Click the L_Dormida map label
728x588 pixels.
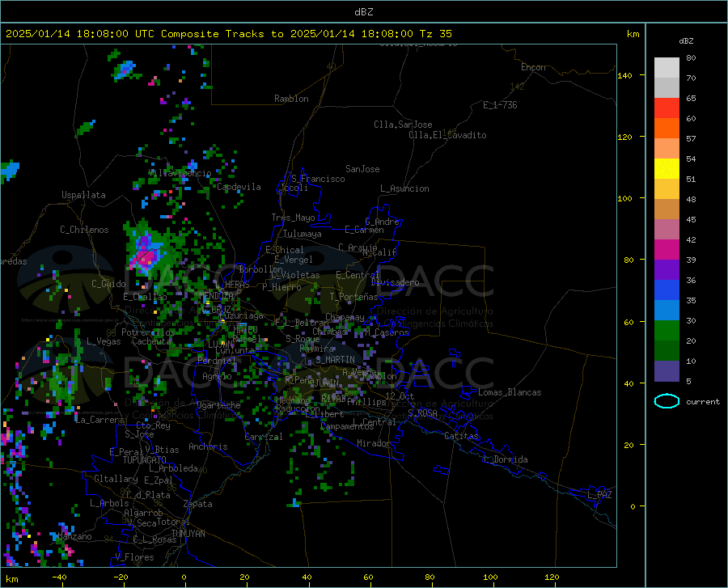(x=505, y=459)
